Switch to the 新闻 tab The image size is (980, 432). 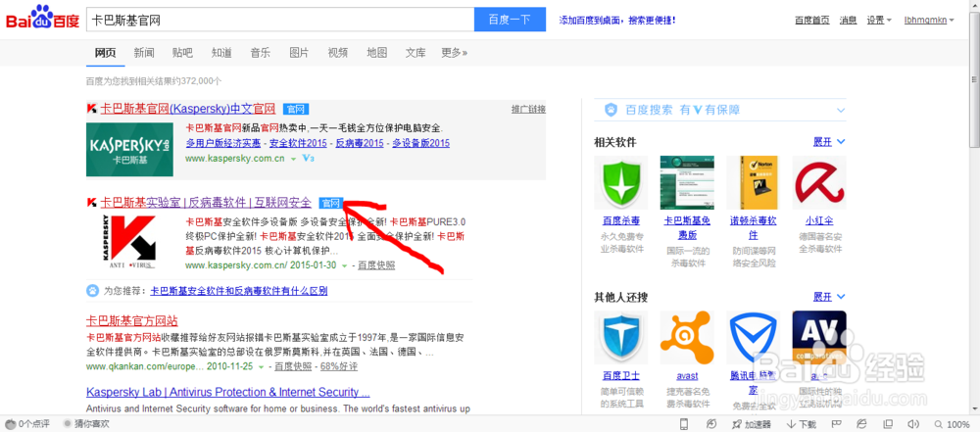pyautogui.click(x=144, y=53)
